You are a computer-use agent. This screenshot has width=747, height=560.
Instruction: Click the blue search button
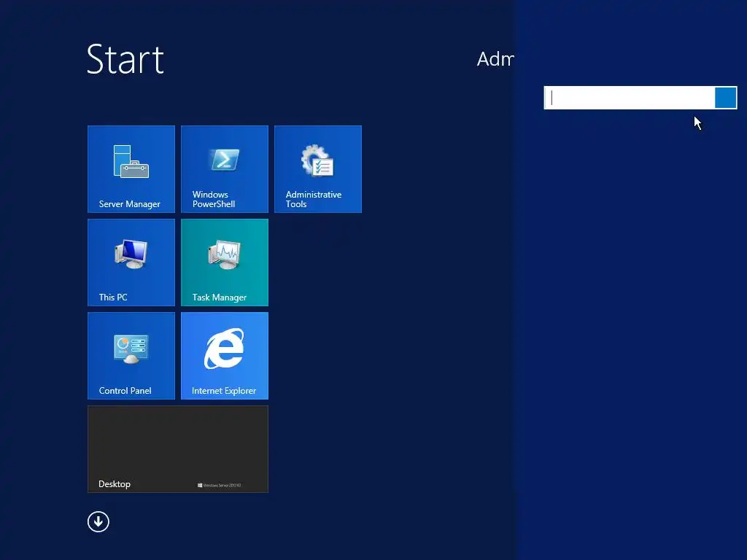pyautogui.click(x=726, y=98)
